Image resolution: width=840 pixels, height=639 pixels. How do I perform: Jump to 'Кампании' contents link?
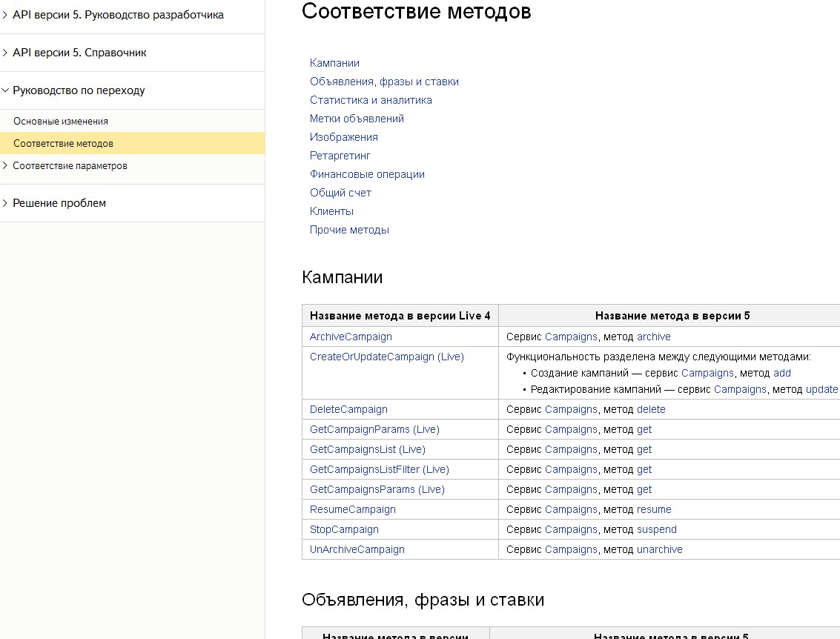334,63
